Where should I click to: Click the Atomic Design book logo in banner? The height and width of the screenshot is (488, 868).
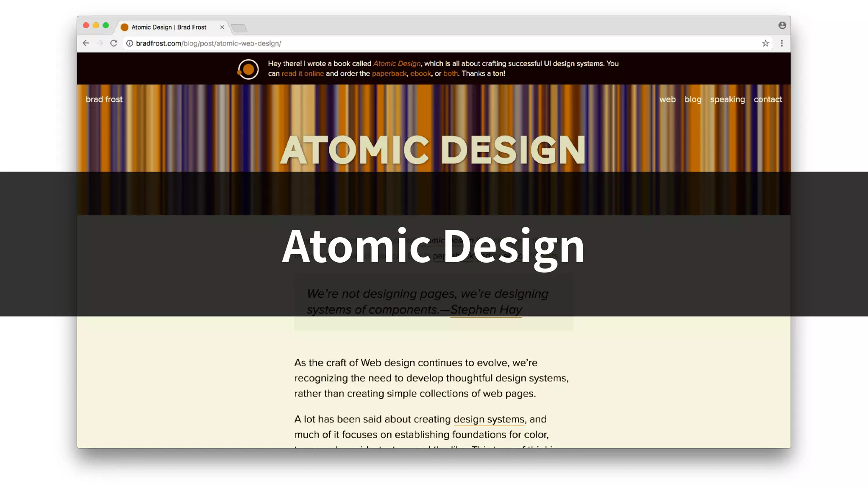[248, 69]
